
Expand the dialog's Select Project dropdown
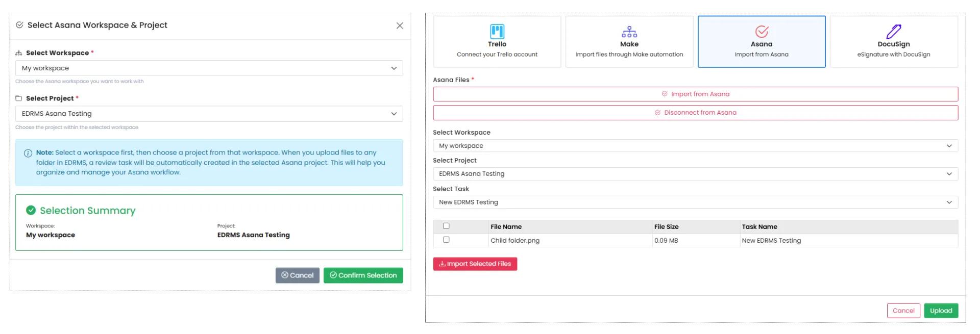(209, 114)
